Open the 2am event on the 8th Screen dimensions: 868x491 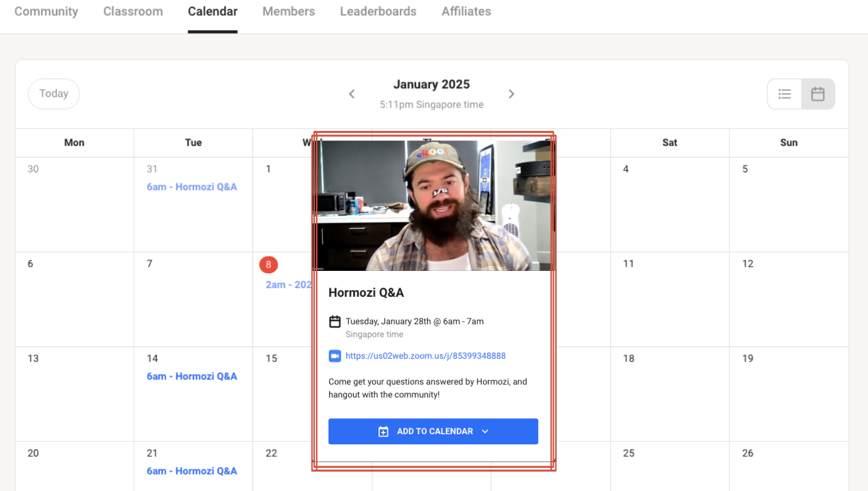[288, 284]
